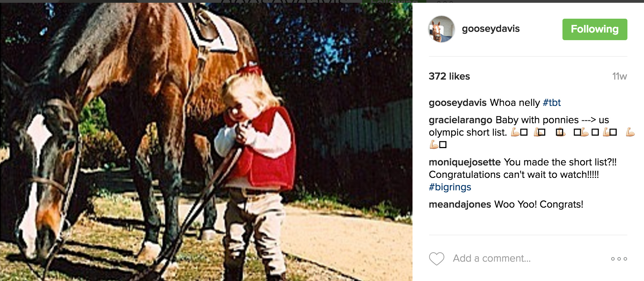Viewport: 644px width, 281px height.
Task: Click the horse and child photo
Action: [x=206, y=142]
